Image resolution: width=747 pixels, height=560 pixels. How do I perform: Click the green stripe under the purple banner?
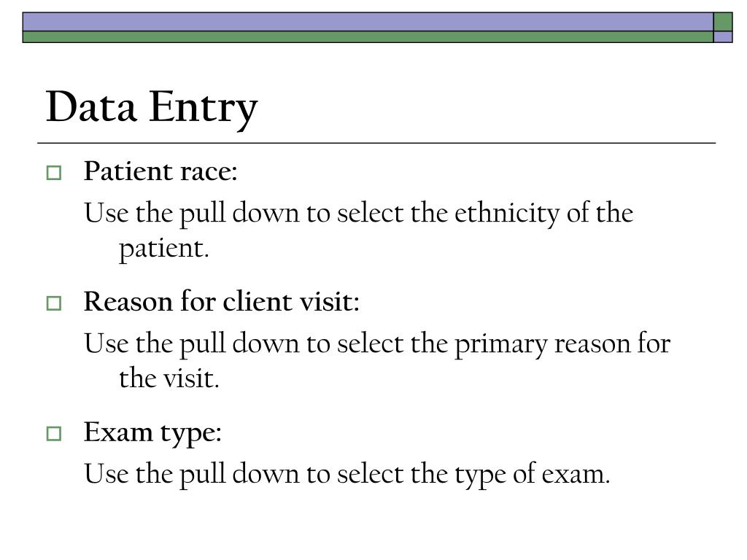[x=368, y=36]
